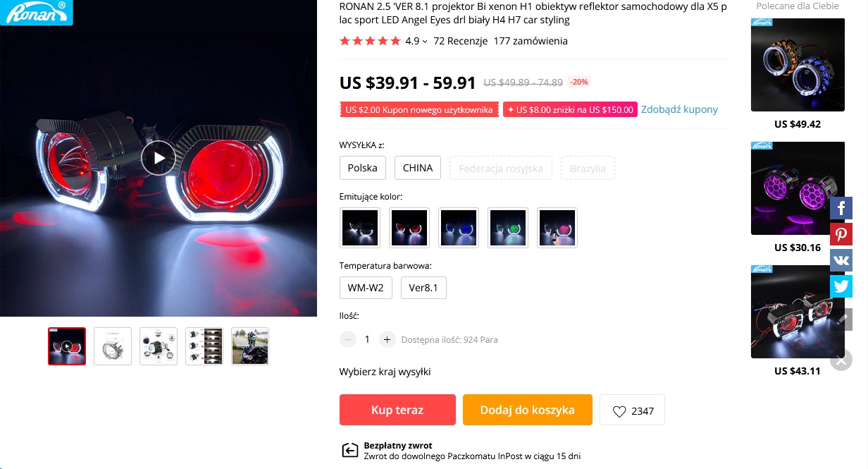
Task: Open the motorcycle photo thumbnail
Action: [x=250, y=346]
